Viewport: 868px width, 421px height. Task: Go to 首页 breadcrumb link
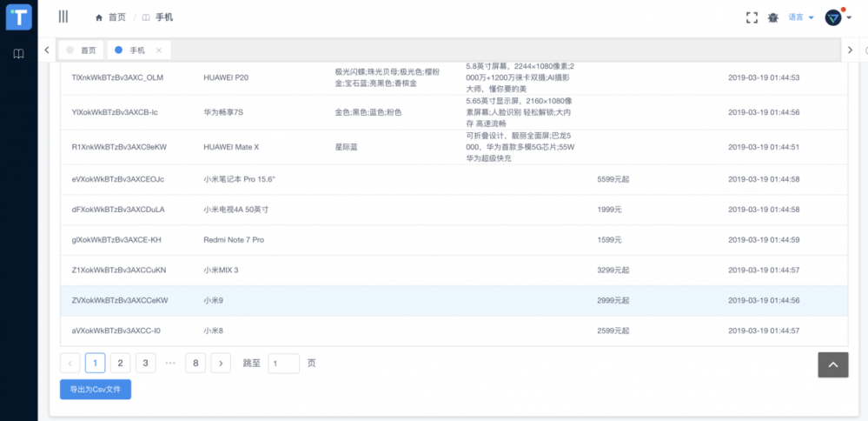(x=116, y=17)
